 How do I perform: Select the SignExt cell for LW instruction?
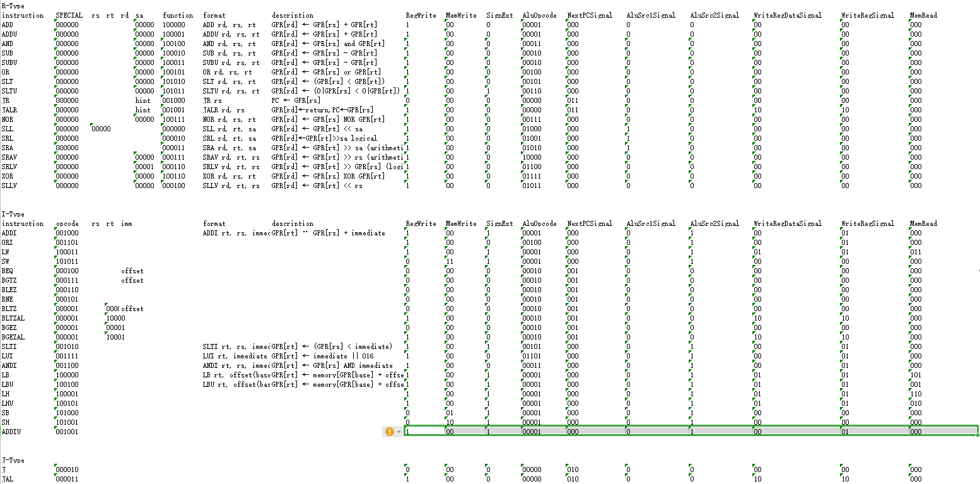[489, 251]
